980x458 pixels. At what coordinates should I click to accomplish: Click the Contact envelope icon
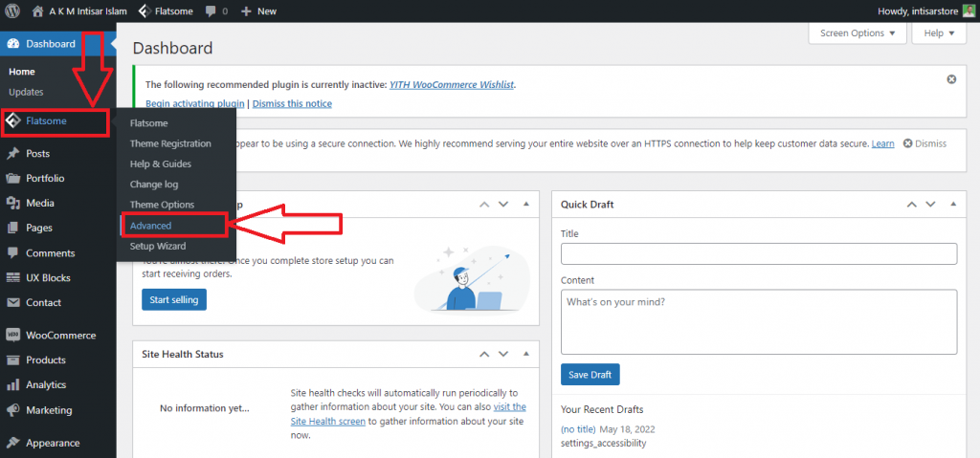(13, 302)
